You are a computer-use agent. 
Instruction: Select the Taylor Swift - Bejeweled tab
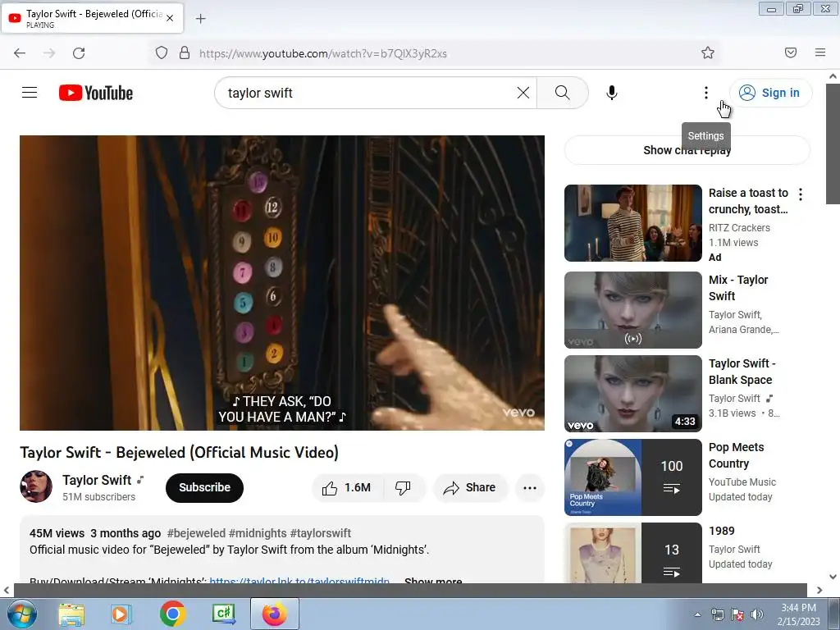[92, 18]
